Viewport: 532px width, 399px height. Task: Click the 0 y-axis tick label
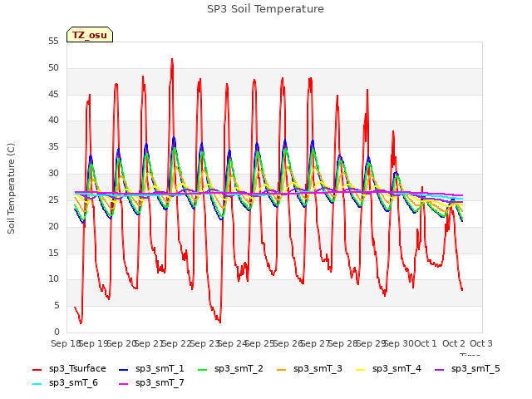tap(57, 332)
